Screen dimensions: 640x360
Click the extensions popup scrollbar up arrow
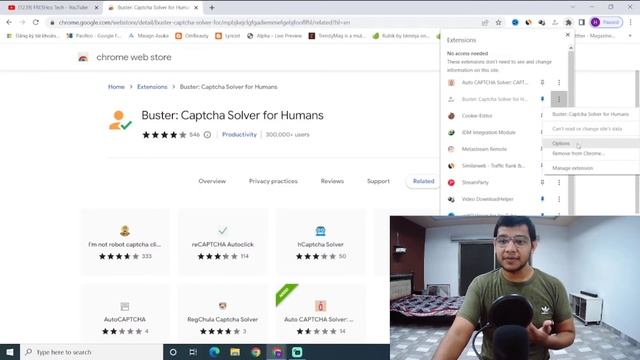click(x=571, y=48)
